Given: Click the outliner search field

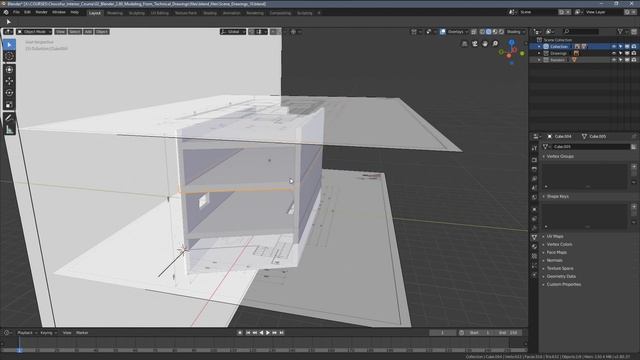Looking at the screenshot, I should pos(581,31).
